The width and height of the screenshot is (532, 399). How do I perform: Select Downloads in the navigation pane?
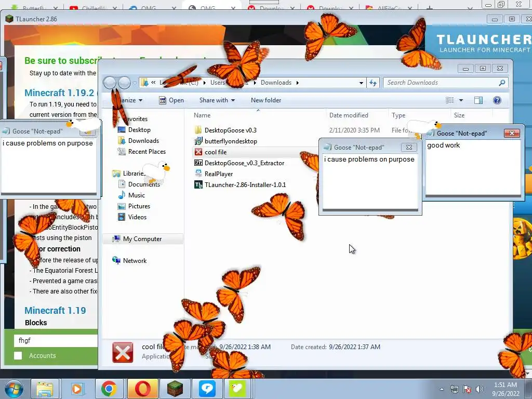point(143,140)
